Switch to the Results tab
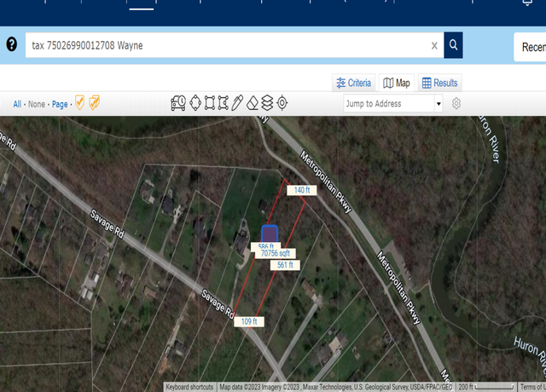Viewport: 546px width, 392px height. pyautogui.click(x=440, y=83)
